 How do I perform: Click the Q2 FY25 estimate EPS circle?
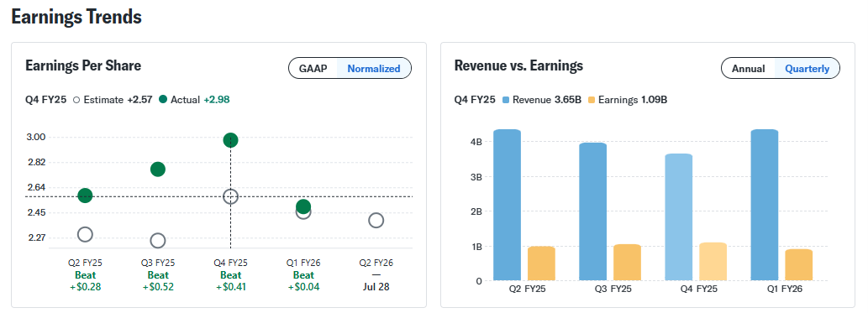85,234
